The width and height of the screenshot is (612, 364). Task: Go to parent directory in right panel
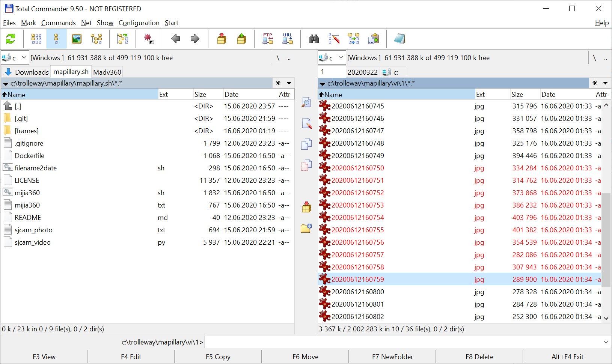click(606, 58)
